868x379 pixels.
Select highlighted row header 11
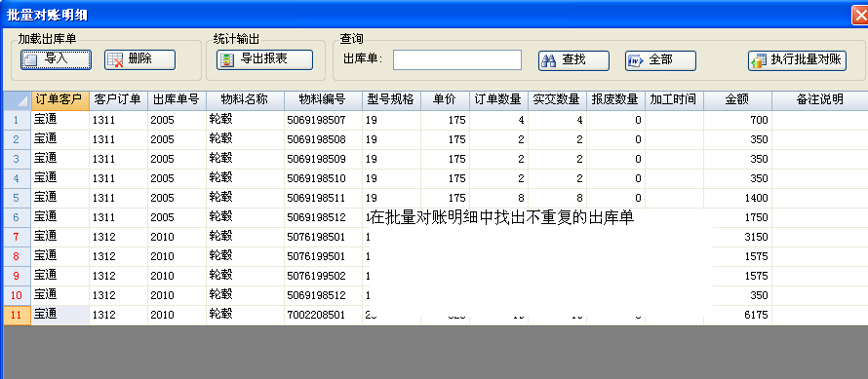point(18,315)
